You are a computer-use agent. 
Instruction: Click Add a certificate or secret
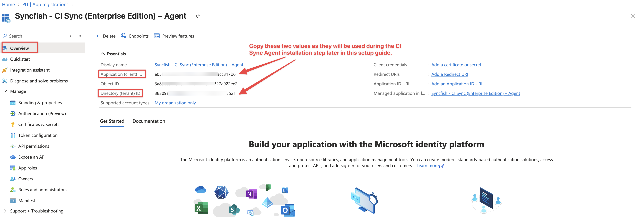click(x=456, y=65)
